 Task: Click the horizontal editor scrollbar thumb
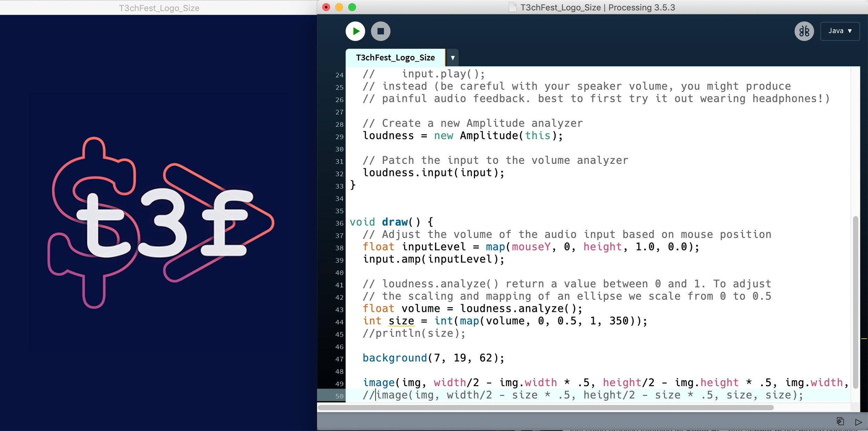pos(545,407)
